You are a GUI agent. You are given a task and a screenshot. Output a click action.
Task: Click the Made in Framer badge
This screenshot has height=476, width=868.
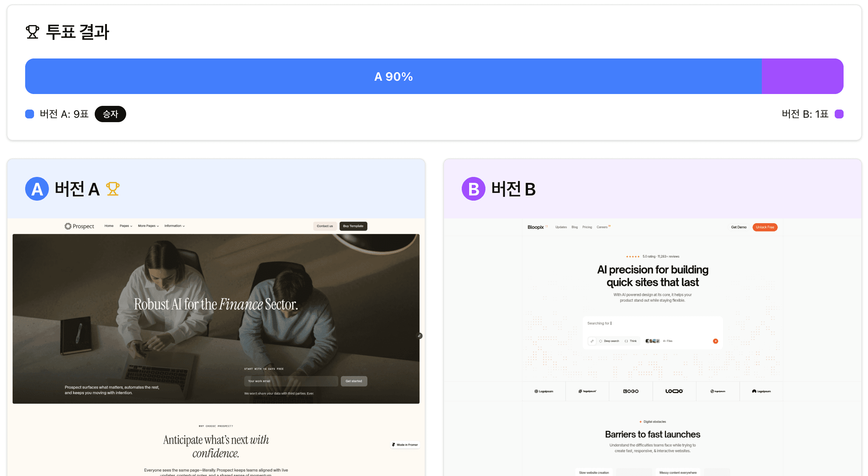click(x=405, y=445)
